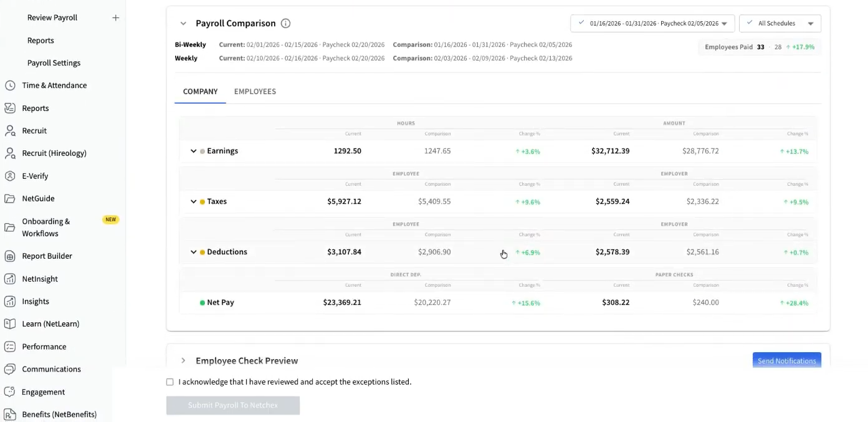Click the Payroll Comparison info icon
The height and width of the screenshot is (422, 868).
click(x=285, y=24)
